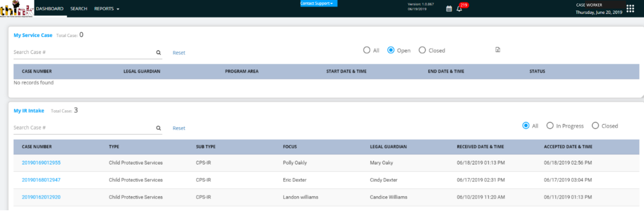The width and height of the screenshot is (644, 212).
Task: Select Closed radio in My Service Case
Action: point(422,50)
